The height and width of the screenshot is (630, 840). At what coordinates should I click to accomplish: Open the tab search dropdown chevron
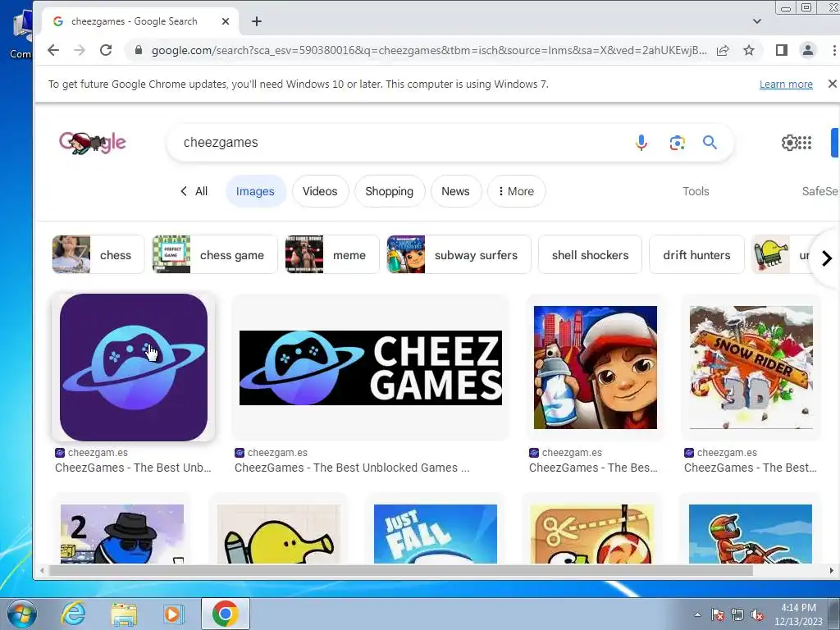[x=756, y=21]
